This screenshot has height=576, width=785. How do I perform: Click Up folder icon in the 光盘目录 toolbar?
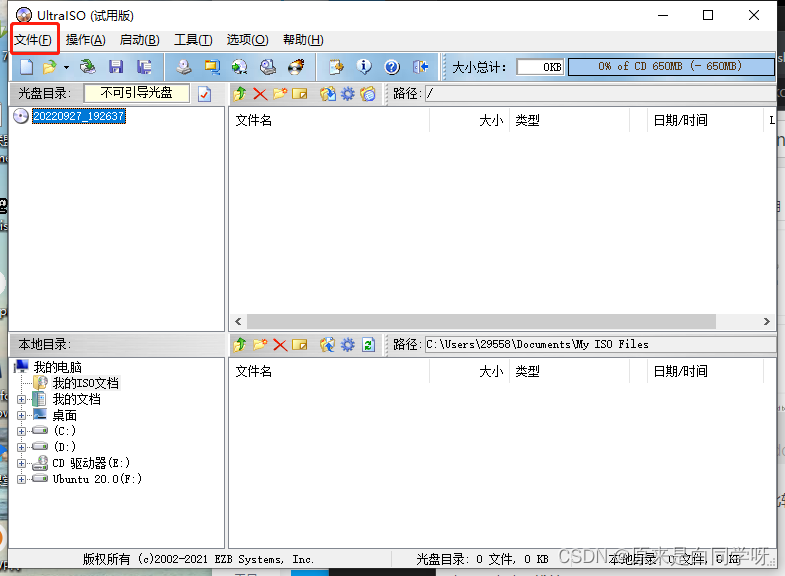click(240, 94)
